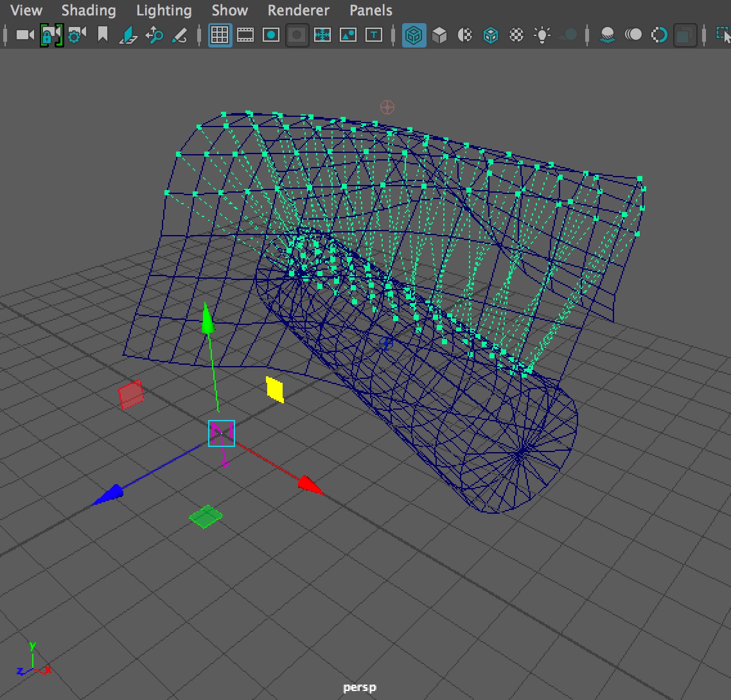Toggle the Depth of Field icon
The image size is (731, 700).
[684, 35]
